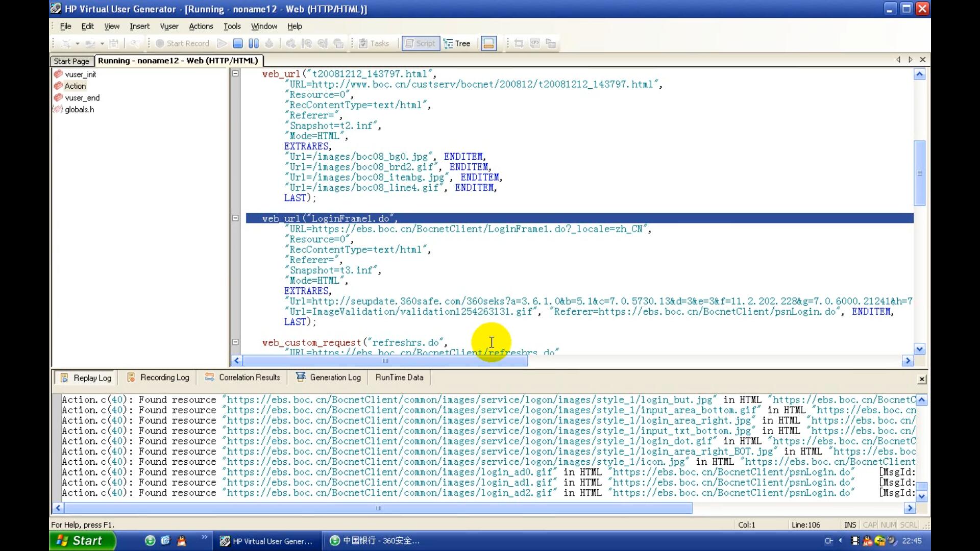Open the Edit menu
The width and height of the screenshot is (980, 551).
click(x=88, y=26)
